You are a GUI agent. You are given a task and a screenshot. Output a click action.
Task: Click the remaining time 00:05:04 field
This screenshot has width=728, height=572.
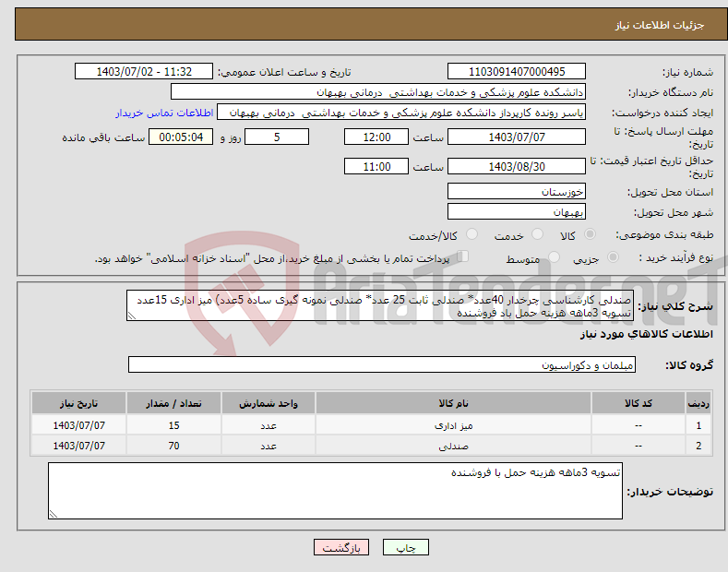(x=181, y=137)
